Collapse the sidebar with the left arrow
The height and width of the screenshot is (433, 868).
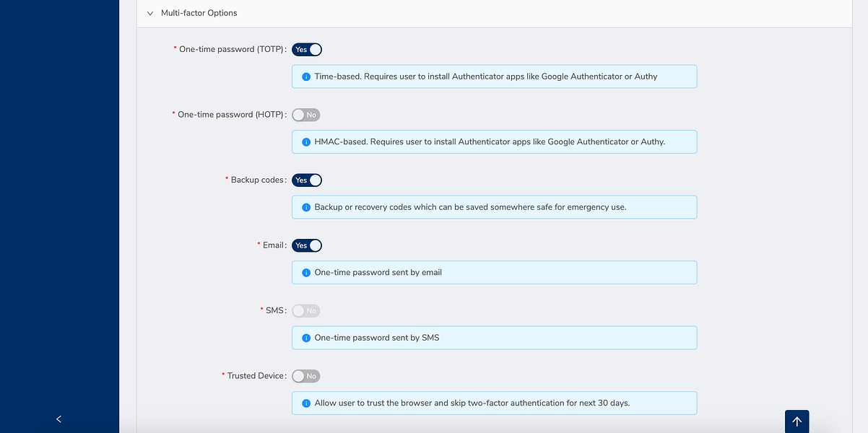(x=59, y=419)
